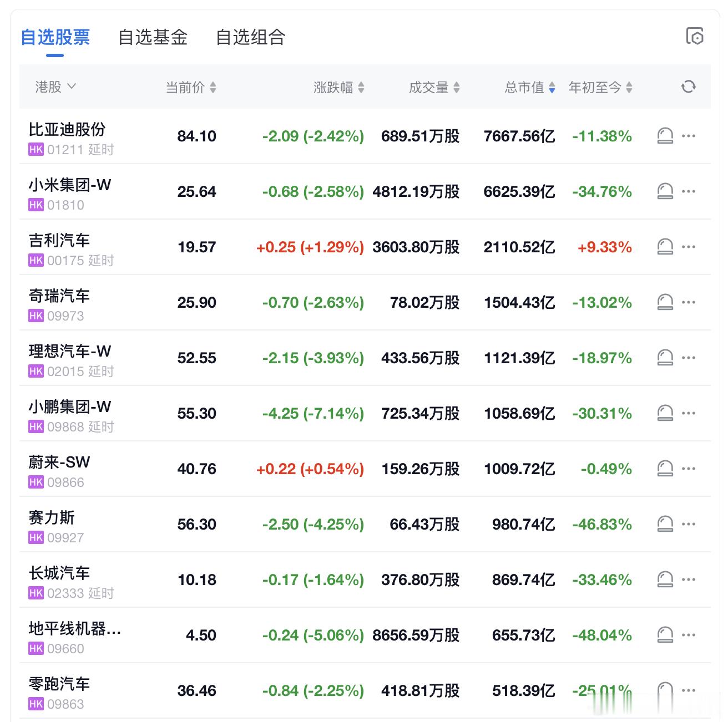Click price value 84.10
The height and width of the screenshot is (722, 728).
pos(197,136)
